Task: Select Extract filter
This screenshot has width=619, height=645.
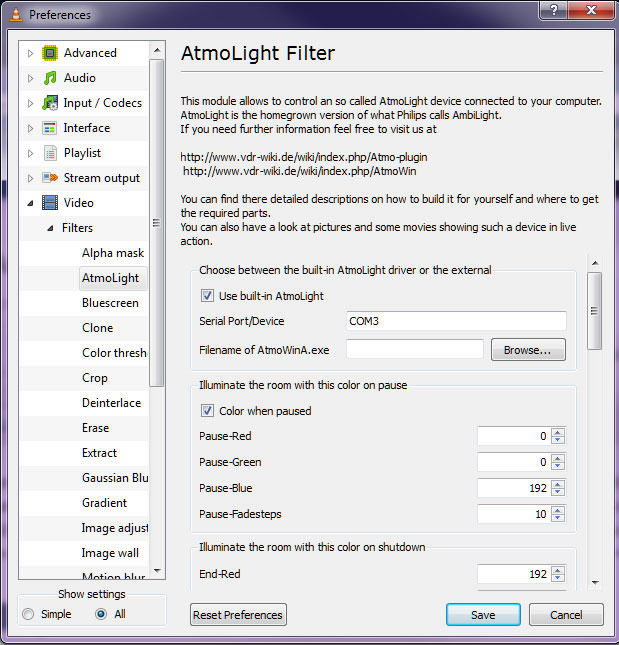Action: (100, 453)
